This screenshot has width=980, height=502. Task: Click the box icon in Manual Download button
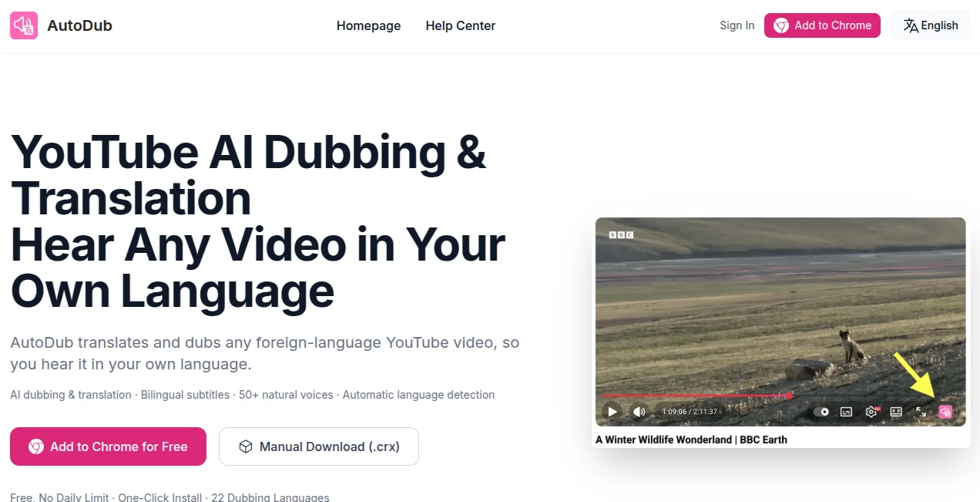click(x=246, y=446)
